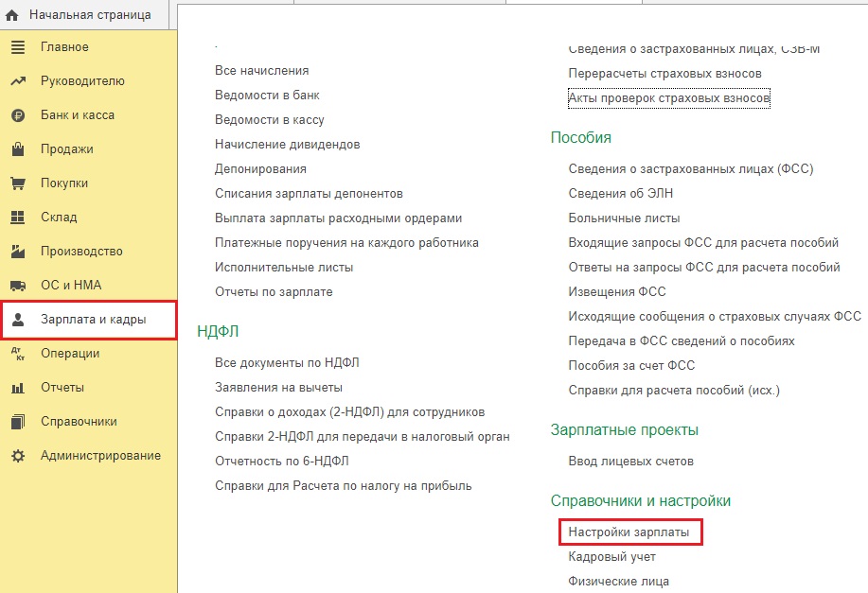
Task: Open Справки о доходах (2-НДФЛ) для сотрудников
Action: (350, 412)
